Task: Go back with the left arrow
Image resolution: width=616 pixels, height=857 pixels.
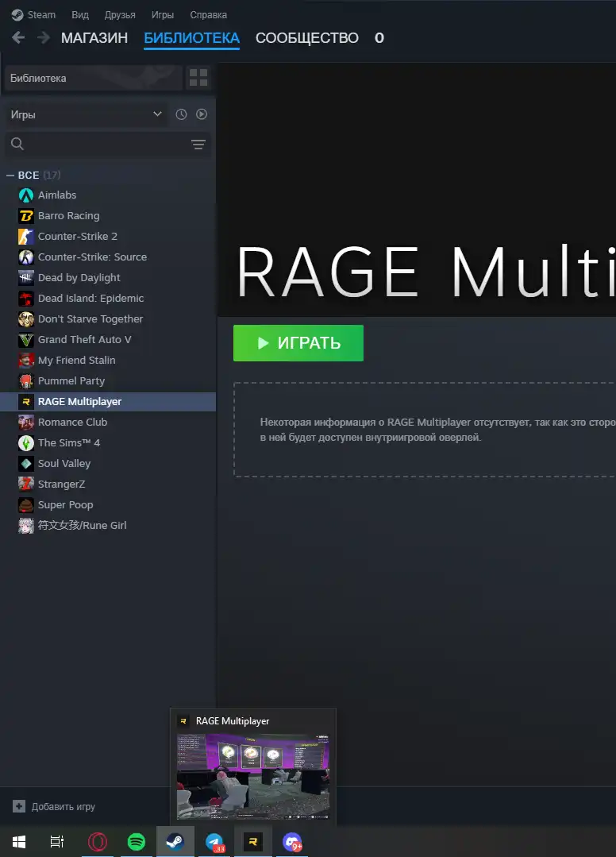Action: tap(18, 37)
